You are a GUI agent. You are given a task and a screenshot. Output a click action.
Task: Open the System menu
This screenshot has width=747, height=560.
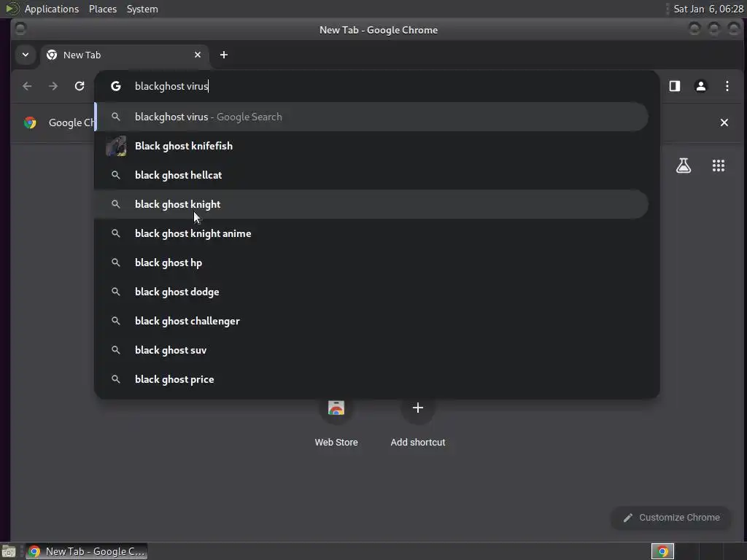click(142, 9)
